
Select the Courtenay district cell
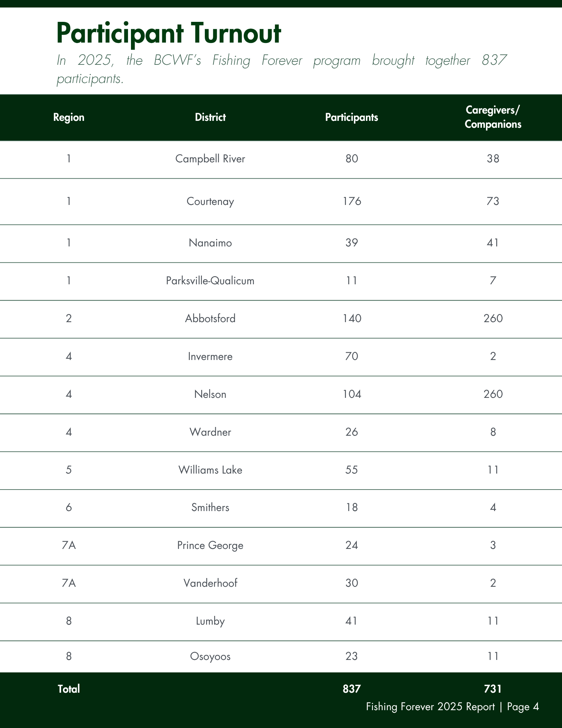210,201
